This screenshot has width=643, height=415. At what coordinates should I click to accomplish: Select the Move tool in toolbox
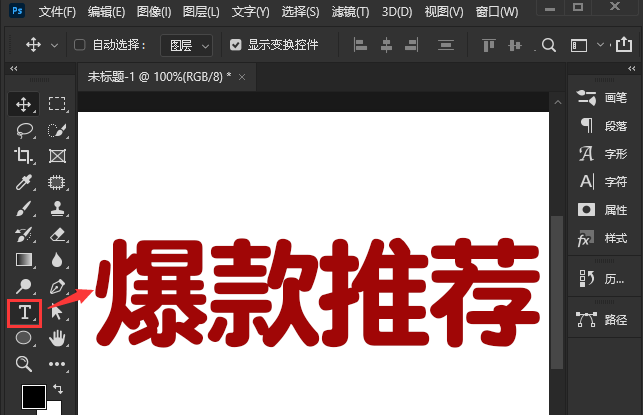coord(24,104)
